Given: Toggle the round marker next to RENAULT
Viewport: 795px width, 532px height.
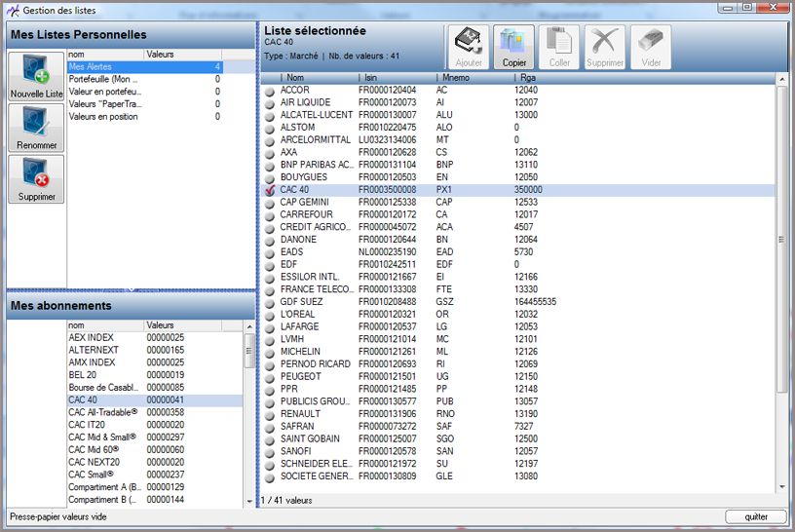Looking at the screenshot, I should click(x=270, y=414).
